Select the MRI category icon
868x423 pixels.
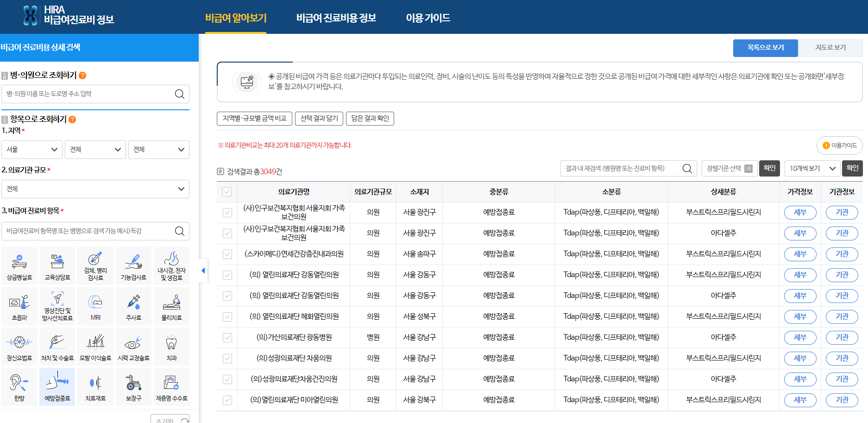[95, 306]
